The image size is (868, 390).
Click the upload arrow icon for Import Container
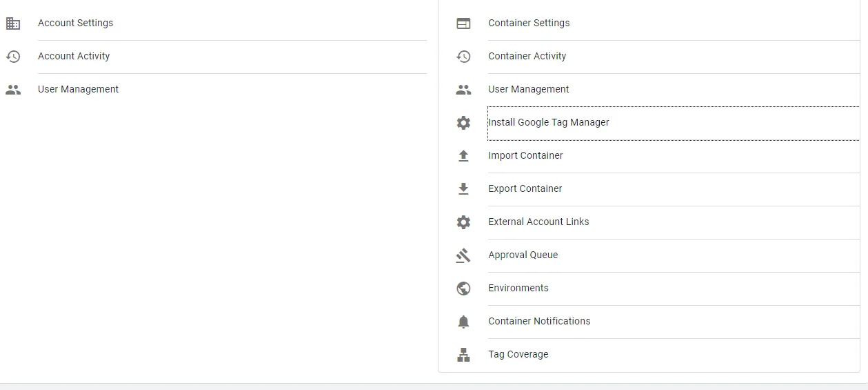[463, 156]
